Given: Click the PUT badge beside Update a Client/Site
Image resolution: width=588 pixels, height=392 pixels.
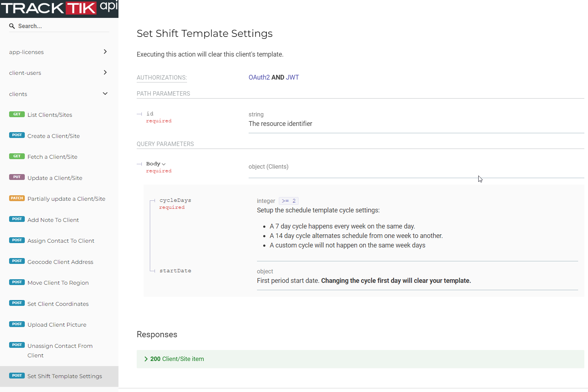Looking at the screenshot, I should coord(17,177).
